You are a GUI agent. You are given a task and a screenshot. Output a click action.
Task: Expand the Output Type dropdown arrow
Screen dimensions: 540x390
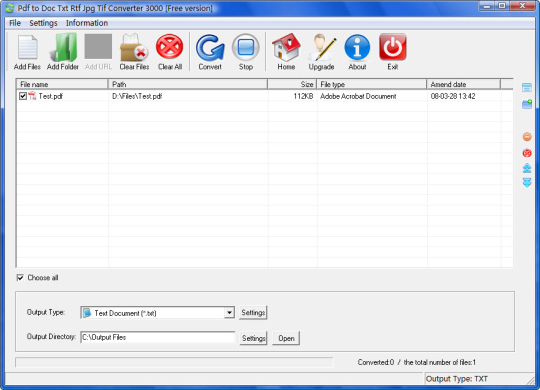229,312
